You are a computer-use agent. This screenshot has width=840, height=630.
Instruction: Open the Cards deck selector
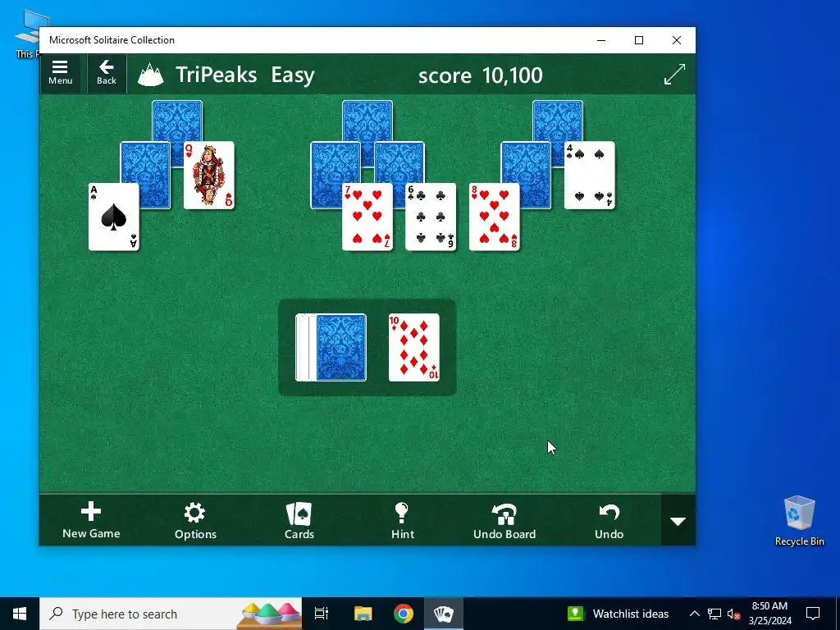[x=299, y=520]
